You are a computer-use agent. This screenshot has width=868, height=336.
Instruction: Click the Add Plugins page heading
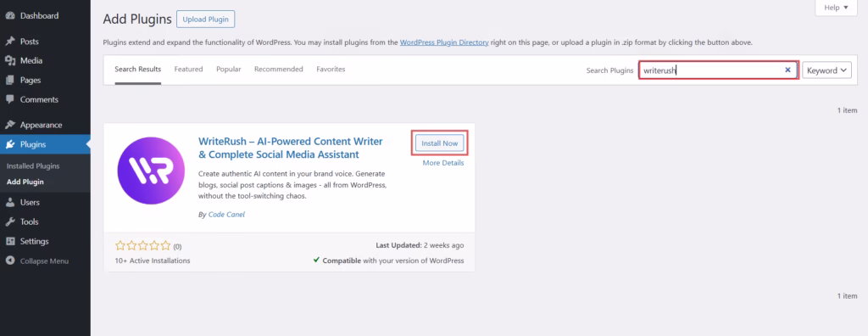[x=137, y=20]
